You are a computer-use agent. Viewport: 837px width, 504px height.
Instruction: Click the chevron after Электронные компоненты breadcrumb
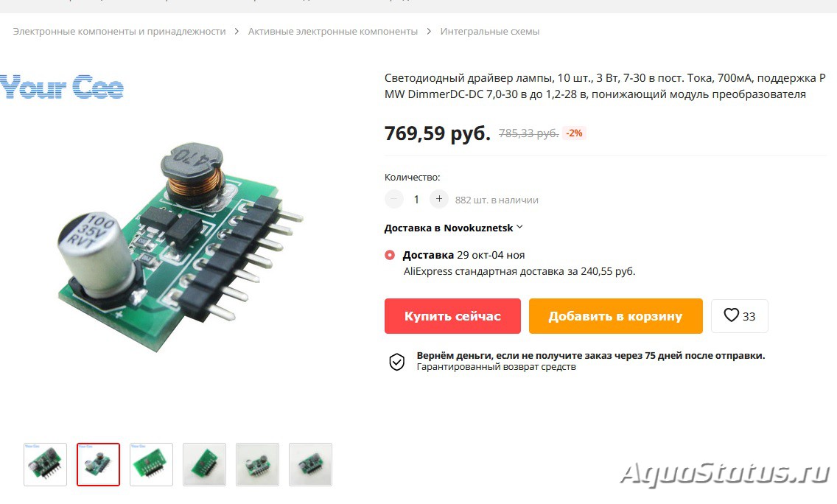coord(237,32)
